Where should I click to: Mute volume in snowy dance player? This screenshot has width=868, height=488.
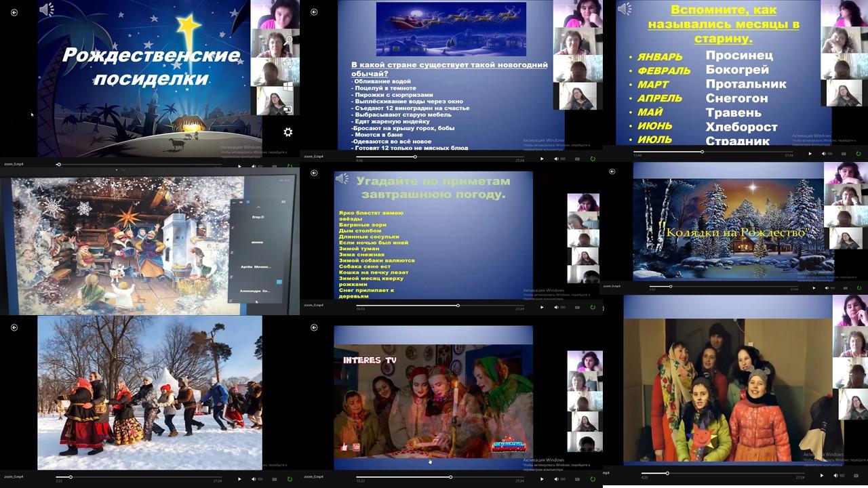point(254,479)
